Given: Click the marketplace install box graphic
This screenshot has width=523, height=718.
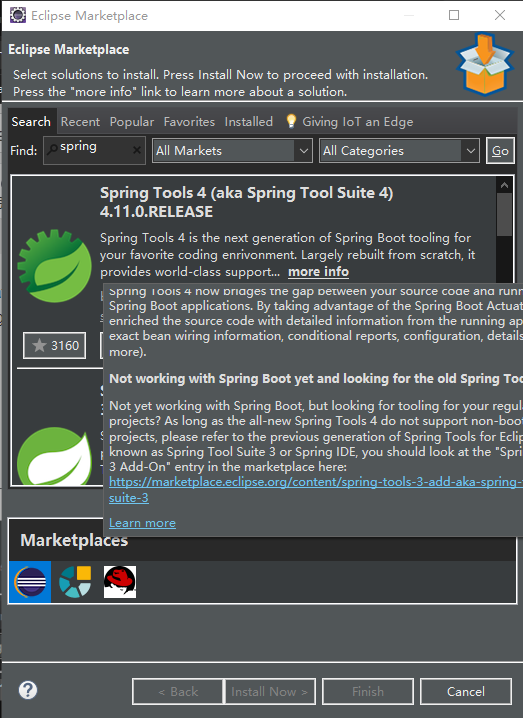Looking at the screenshot, I should click(x=485, y=64).
